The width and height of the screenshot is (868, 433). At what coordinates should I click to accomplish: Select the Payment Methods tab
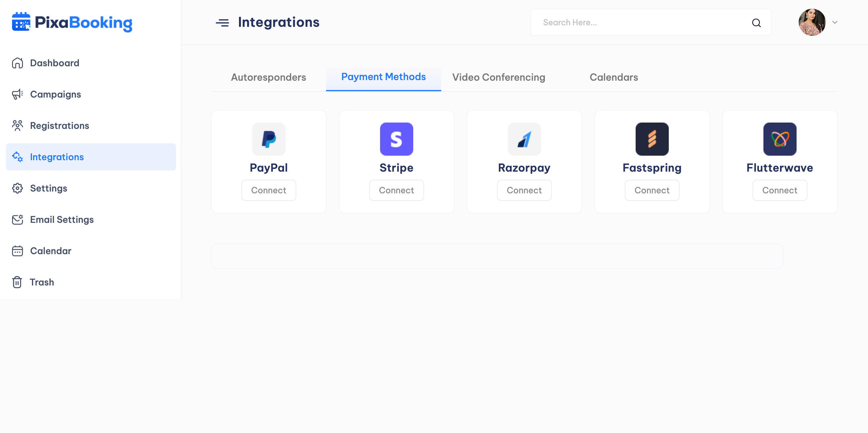pyautogui.click(x=383, y=77)
